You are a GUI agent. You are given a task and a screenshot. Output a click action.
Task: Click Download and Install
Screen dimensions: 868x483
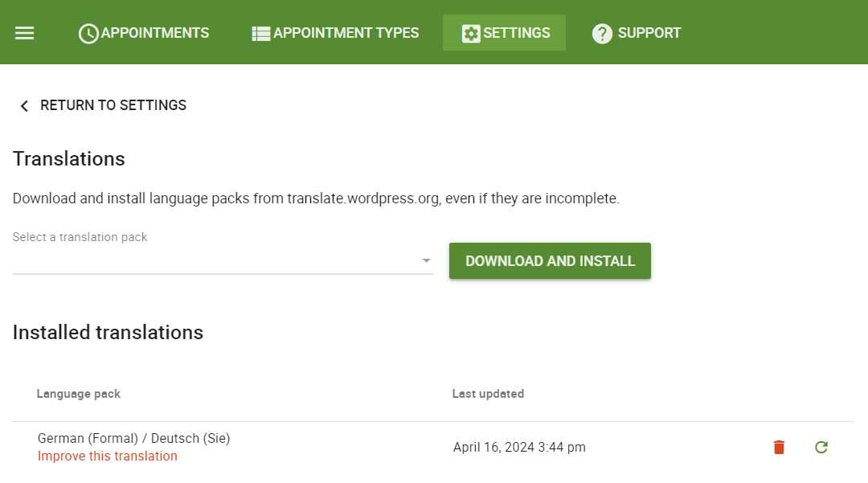pyautogui.click(x=550, y=260)
